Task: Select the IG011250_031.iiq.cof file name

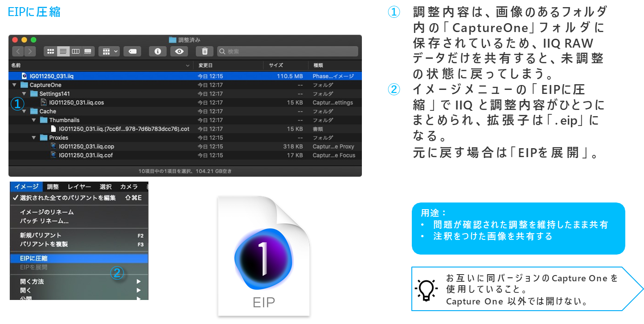Action: click(86, 155)
